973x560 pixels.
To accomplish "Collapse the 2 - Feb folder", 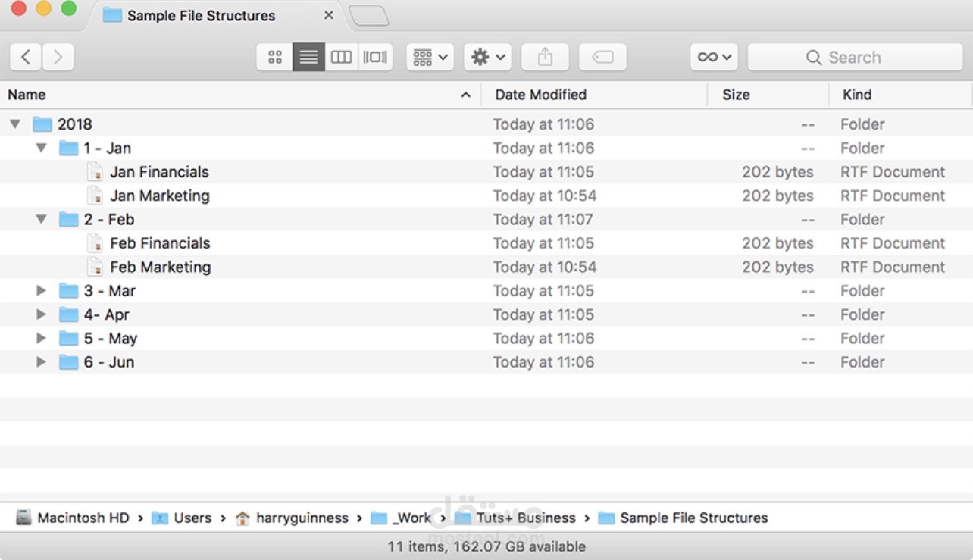I will click(41, 220).
